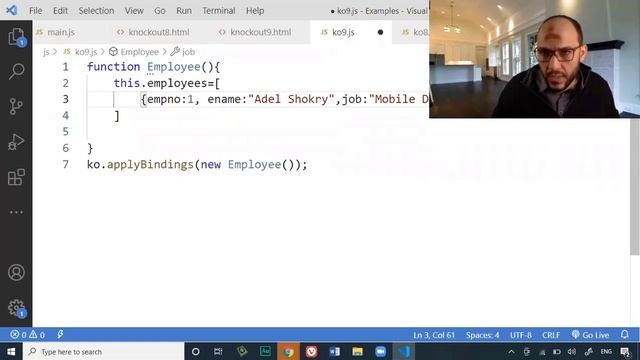Viewport: 640px width, 360px height.
Task: Open Task View on taskbar
Action: [218, 351]
